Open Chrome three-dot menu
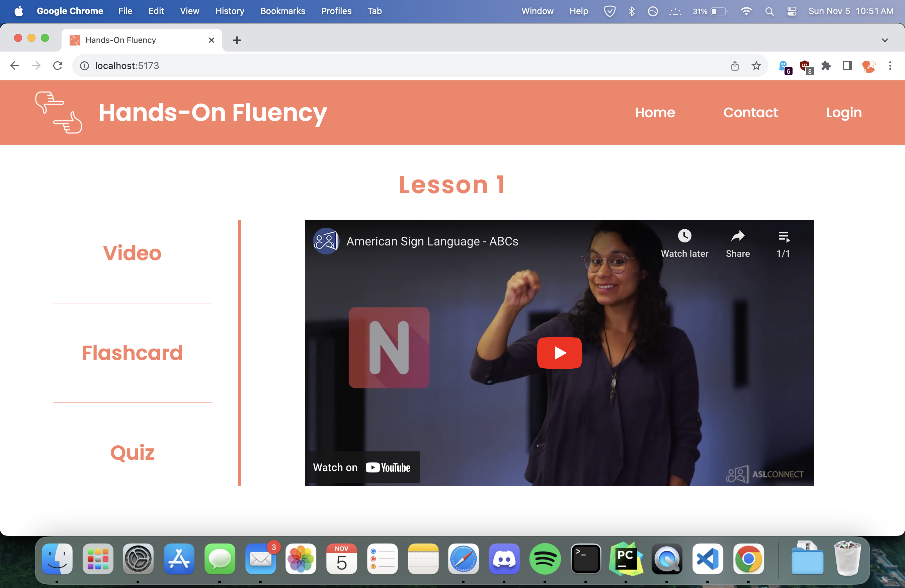 coord(890,66)
